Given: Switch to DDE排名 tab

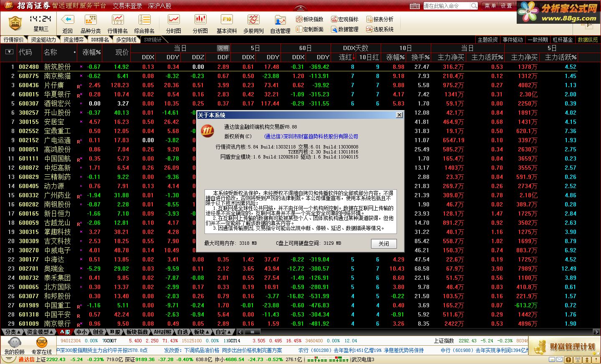Looking at the screenshot, I should 100,40.
